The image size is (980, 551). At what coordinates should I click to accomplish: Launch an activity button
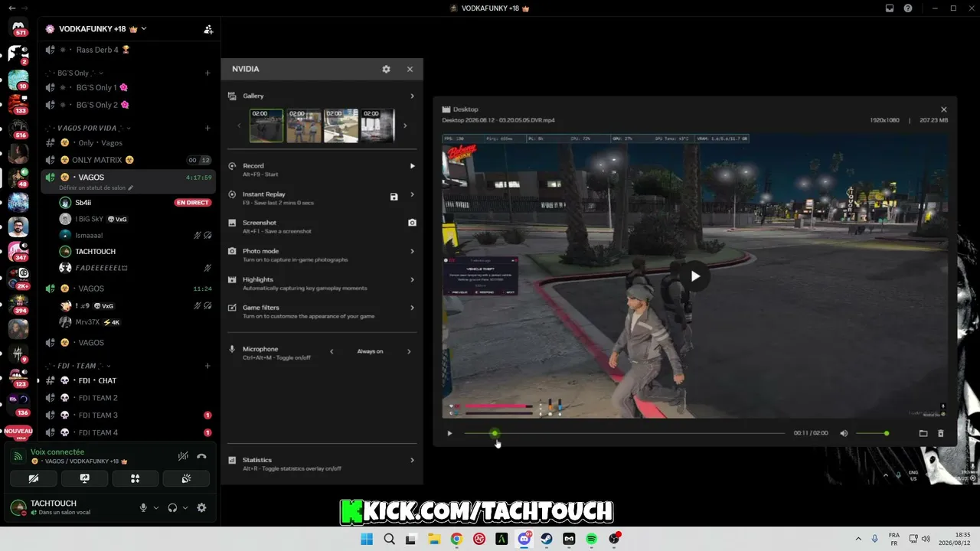coord(136,478)
